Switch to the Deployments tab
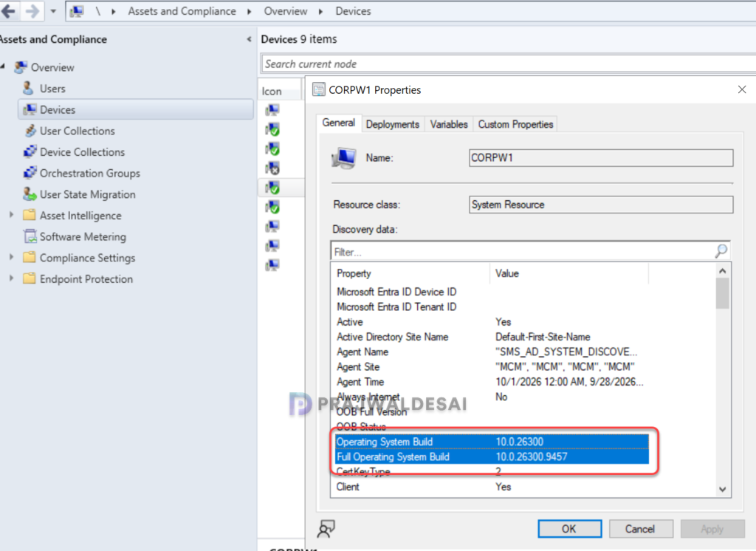 (393, 125)
